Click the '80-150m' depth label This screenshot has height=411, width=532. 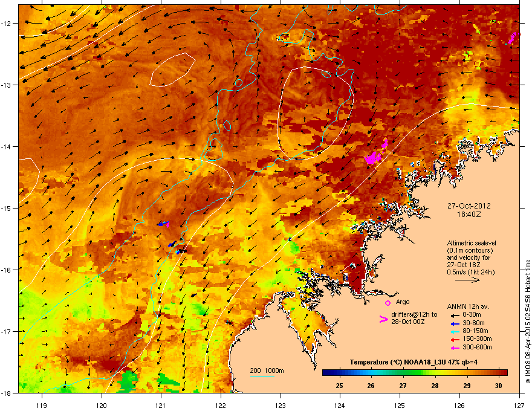coord(475,331)
